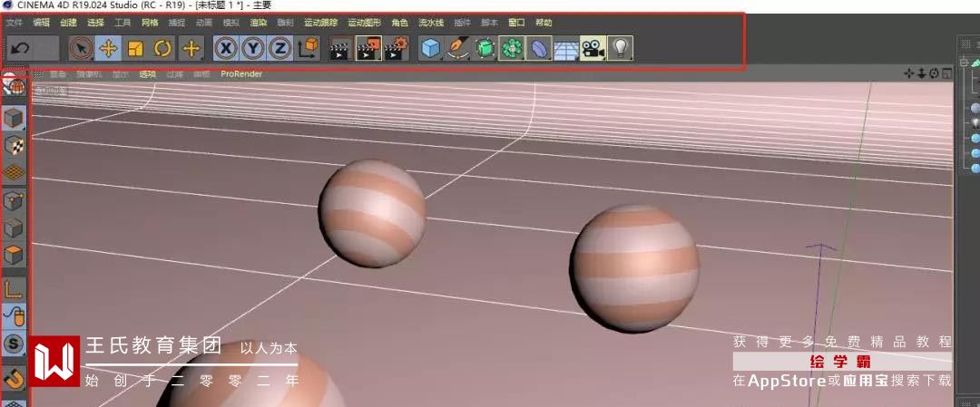Activate the Move tool in the top toolbar
Viewport: 980px width, 407px height.
tap(109, 48)
